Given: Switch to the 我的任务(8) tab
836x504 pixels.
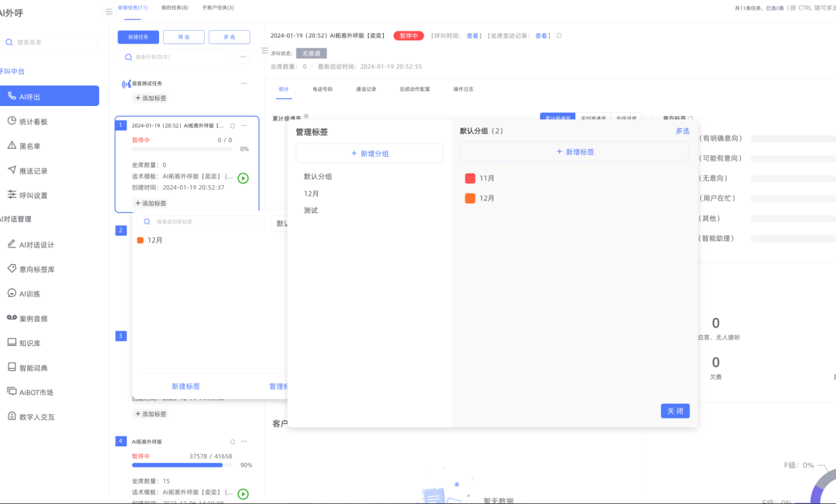Looking at the screenshot, I should [174, 8].
